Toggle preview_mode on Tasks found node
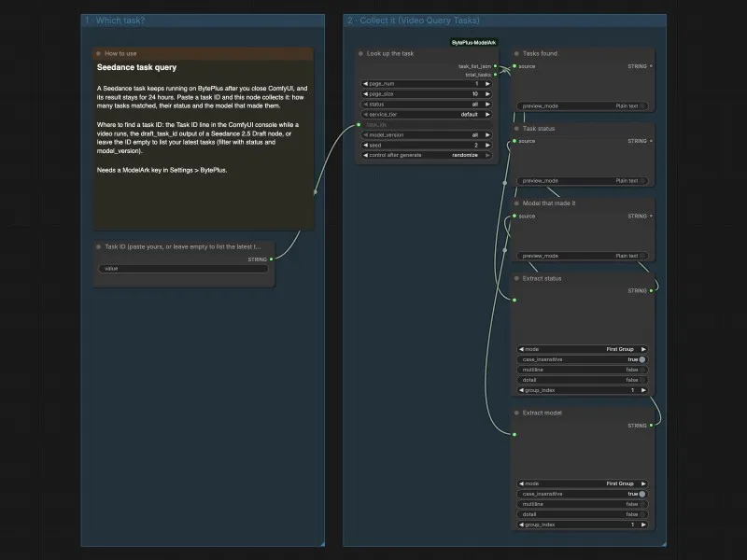Viewport: 747px width, 560px height. click(582, 106)
